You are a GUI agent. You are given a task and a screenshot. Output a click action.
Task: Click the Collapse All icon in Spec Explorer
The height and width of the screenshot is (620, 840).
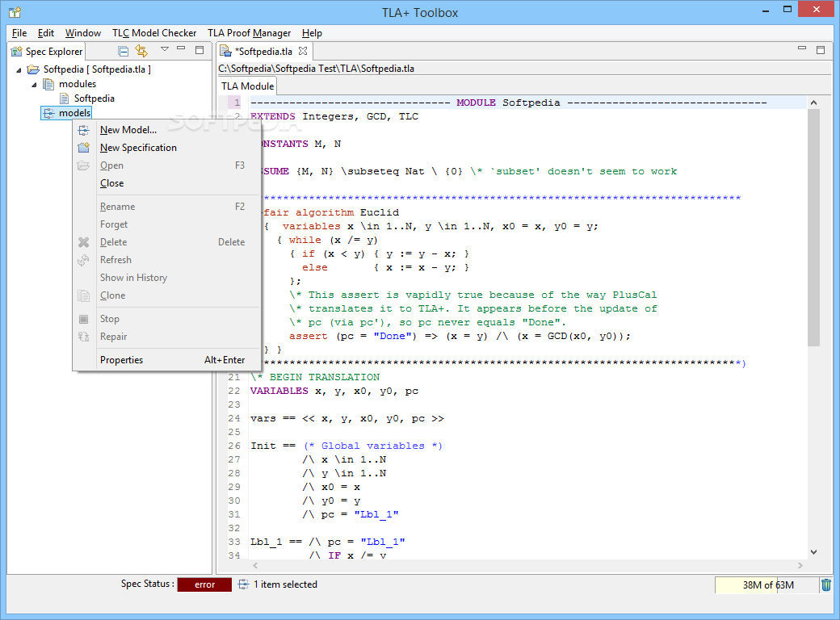click(124, 51)
